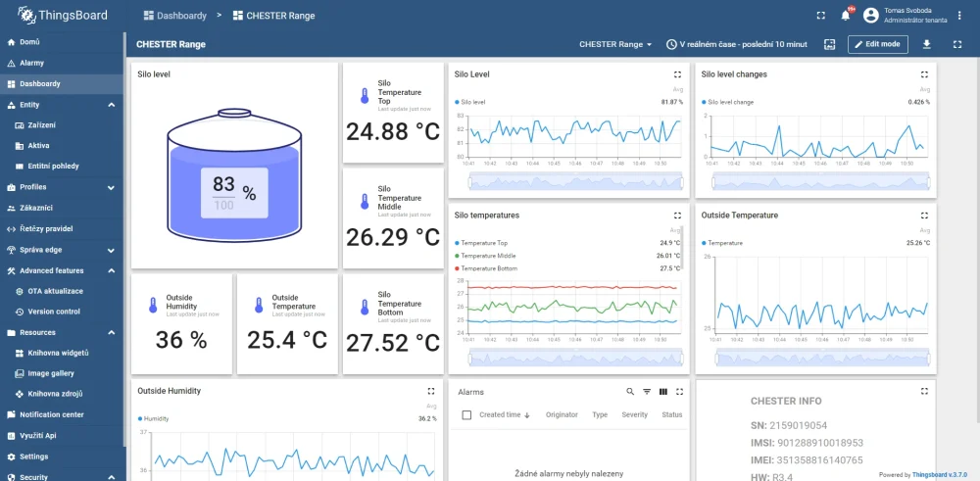Image resolution: width=980 pixels, height=481 pixels.
Task: Expand Alarms widget to fullscreen
Action: 679,392
